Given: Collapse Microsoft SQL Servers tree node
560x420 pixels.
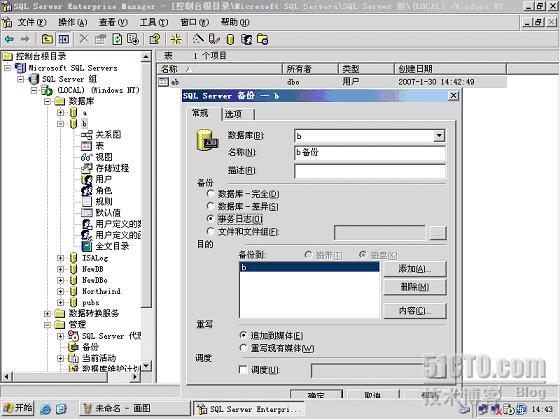Looking at the screenshot, I should pyautogui.click(x=7, y=68).
